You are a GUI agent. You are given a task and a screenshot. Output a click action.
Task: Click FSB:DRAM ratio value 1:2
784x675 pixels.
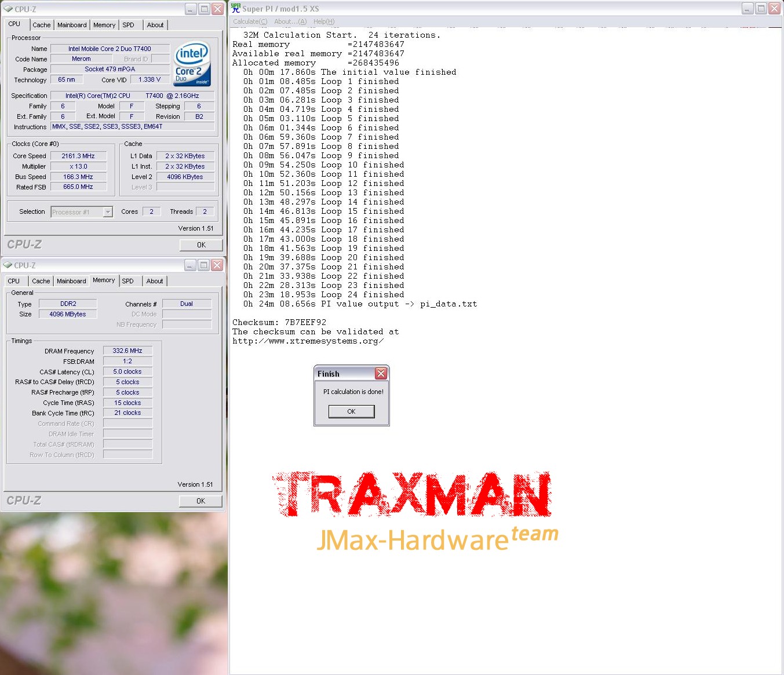127,361
